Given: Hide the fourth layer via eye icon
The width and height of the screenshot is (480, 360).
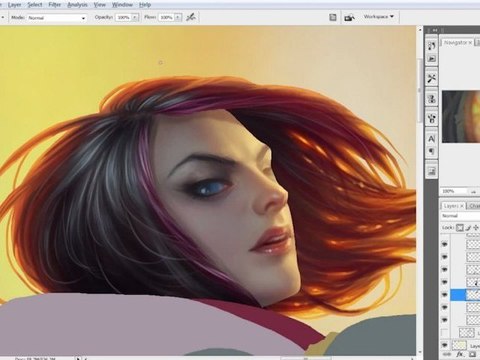Looking at the screenshot, I should pyautogui.click(x=445, y=282).
